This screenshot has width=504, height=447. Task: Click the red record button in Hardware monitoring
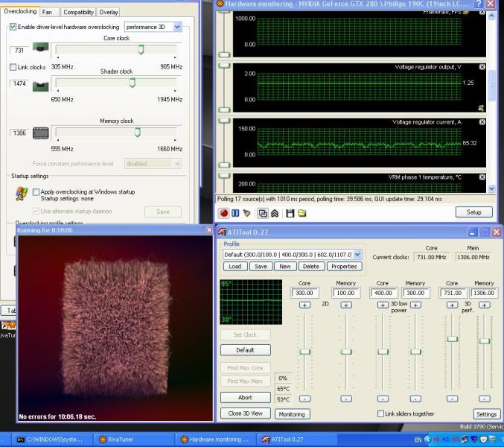224,213
